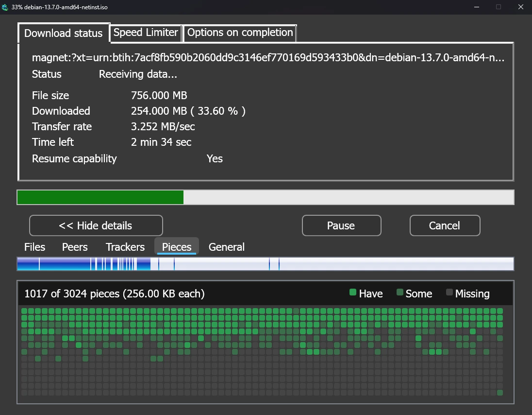This screenshot has width=532, height=415.
Task: Click the magnet link text
Action: 268,58
